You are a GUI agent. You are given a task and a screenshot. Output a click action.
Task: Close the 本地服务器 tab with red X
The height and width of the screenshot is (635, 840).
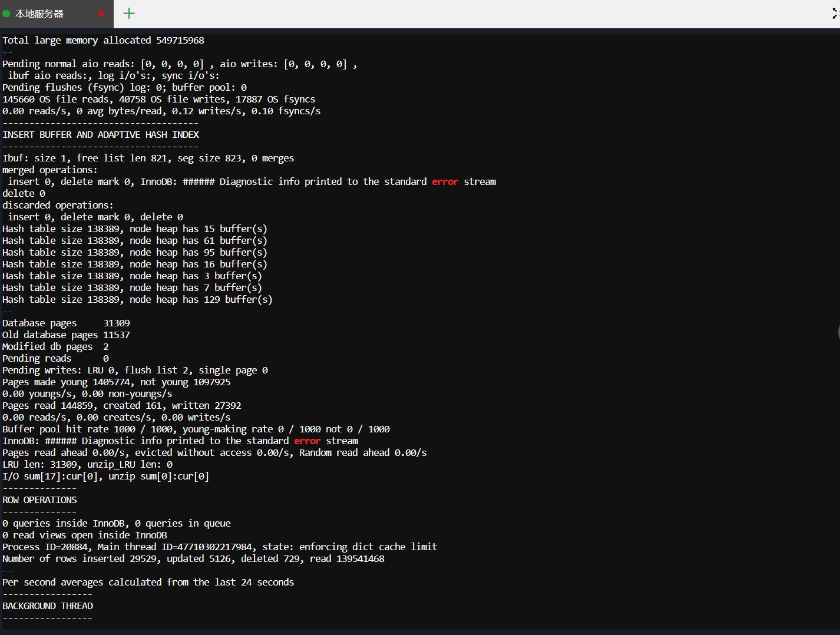pyautogui.click(x=101, y=14)
